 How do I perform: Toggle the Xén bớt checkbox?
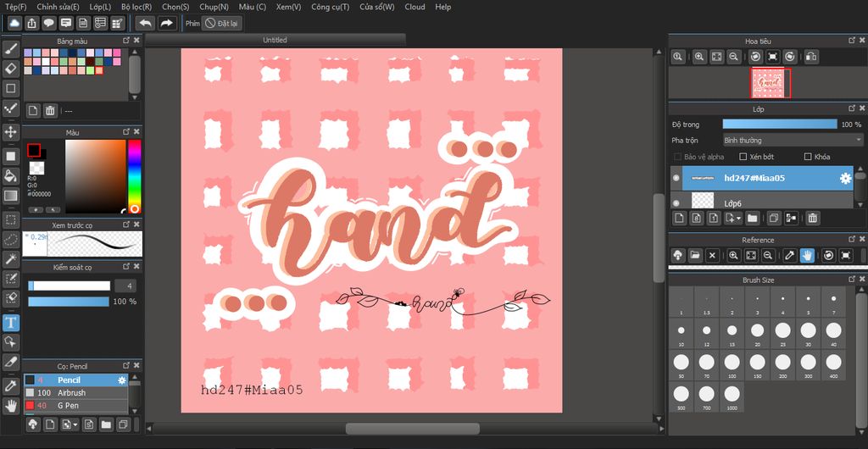(x=743, y=157)
